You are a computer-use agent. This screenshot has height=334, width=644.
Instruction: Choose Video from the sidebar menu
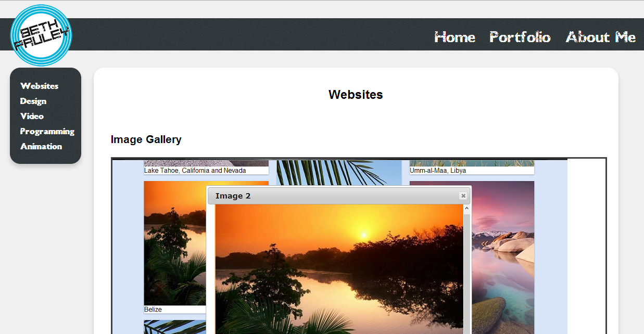pos(32,116)
